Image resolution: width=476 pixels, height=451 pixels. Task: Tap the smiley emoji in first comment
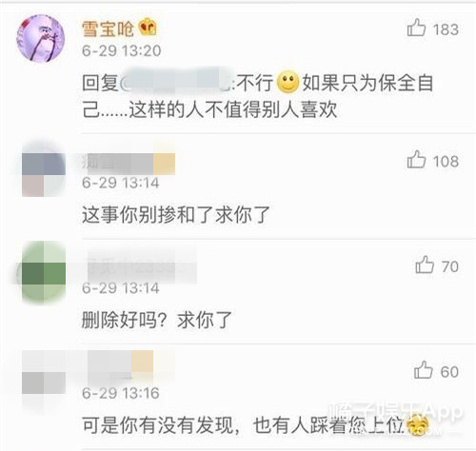pyautogui.click(x=288, y=82)
